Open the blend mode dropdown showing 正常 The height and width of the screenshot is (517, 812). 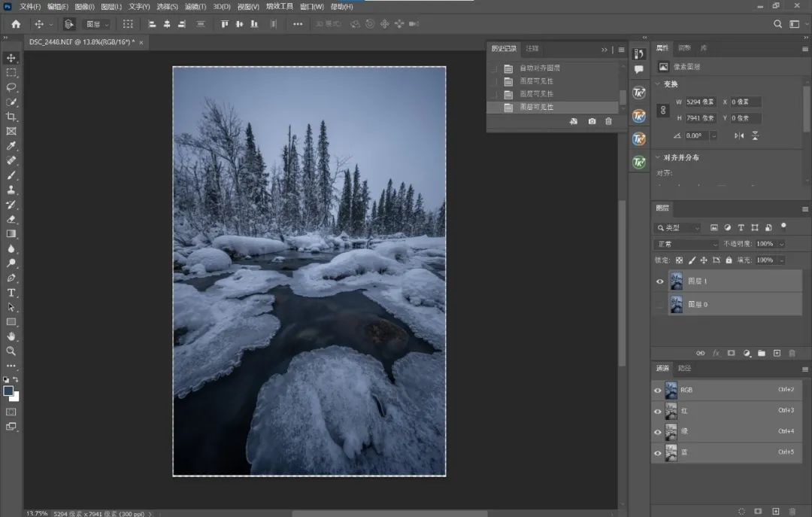tap(686, 244)
